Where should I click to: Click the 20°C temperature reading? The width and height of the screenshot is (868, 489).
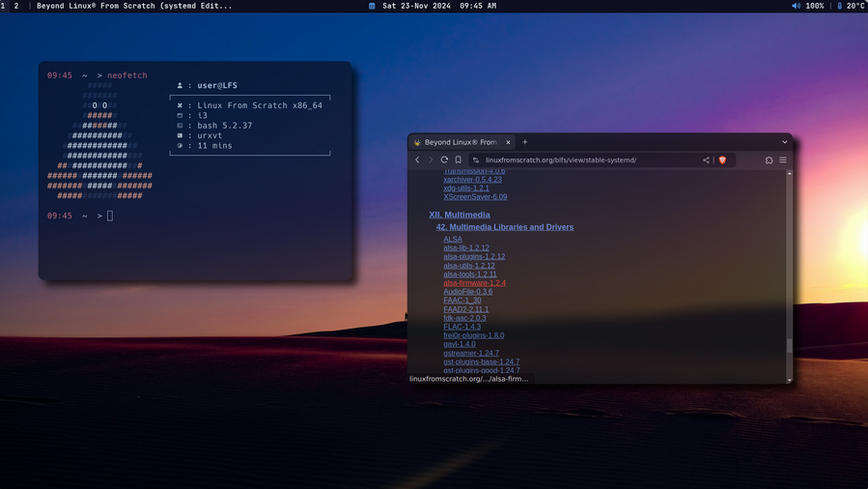coord(855,6)
